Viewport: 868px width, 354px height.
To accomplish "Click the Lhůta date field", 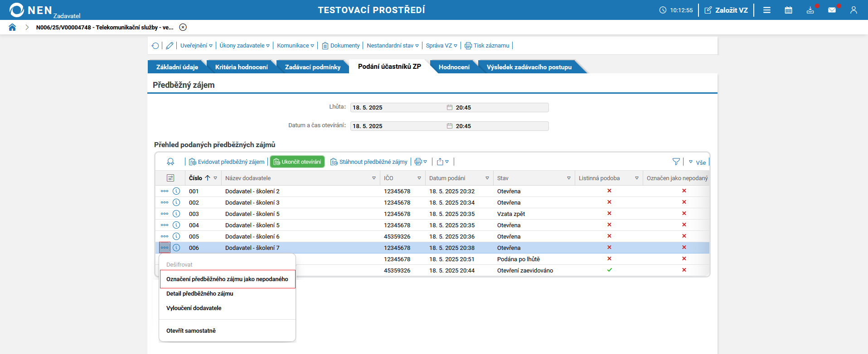I will (x=398, y=108).
